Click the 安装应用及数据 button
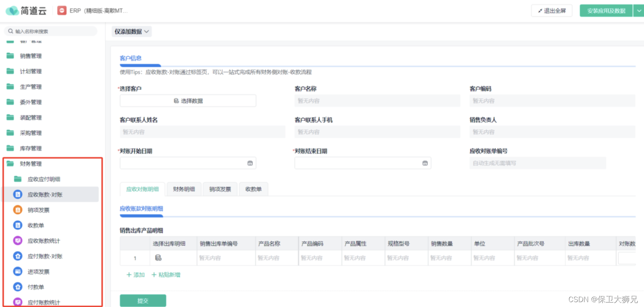The image size is (644, 307). (x=606, y=11)
